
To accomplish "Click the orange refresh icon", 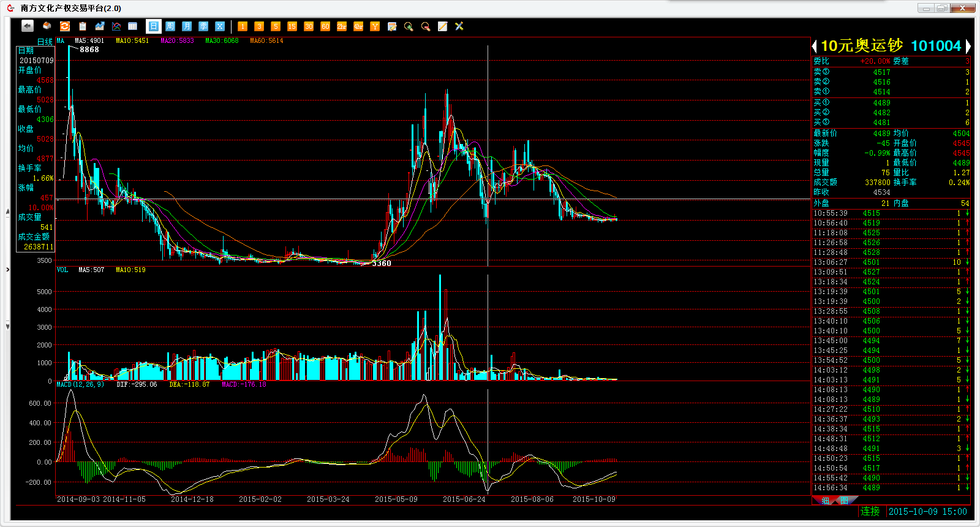I will point(64,26).
